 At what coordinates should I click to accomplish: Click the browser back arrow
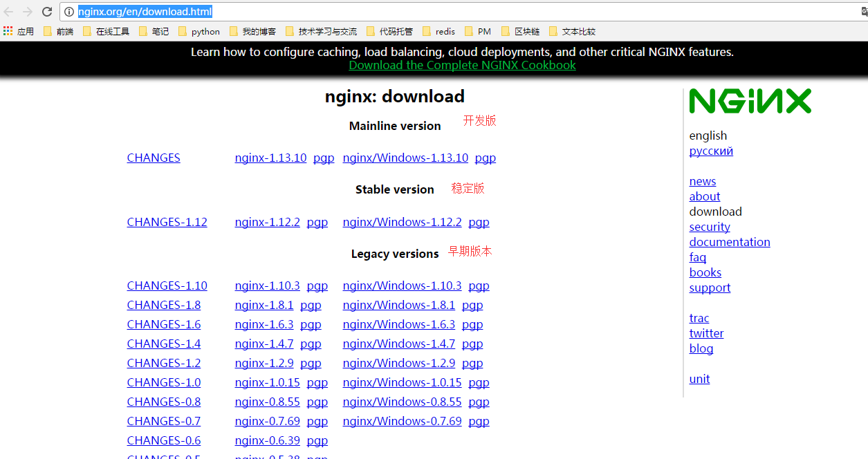click(9, 12)
